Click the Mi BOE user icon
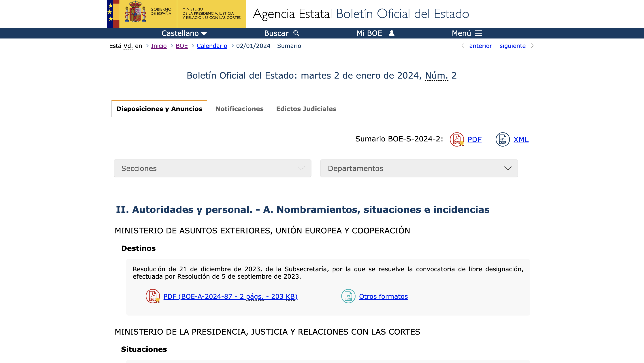Screen dimensions: 644x363 392,33
